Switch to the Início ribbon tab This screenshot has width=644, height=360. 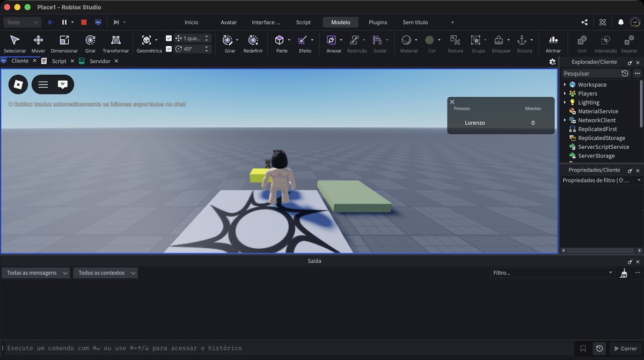(x=191, y=22)
